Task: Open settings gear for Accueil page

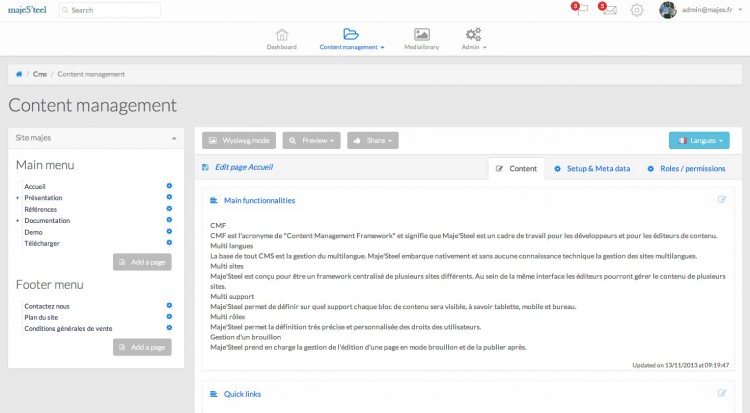Action: pyautogui.click(x=169, y=186)
